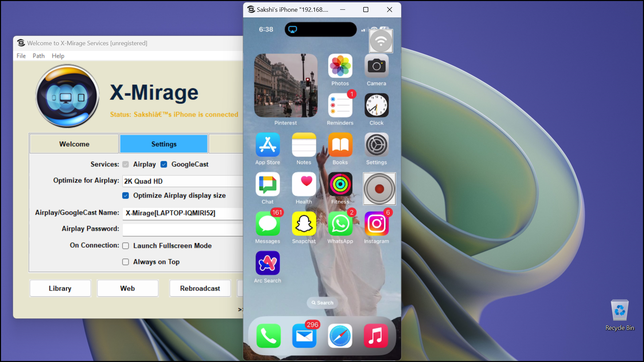Open the Recycle Bin on desktop
The height and width of the screenshot is (362, 644).
pyautogui.click(x=620, y=312)
